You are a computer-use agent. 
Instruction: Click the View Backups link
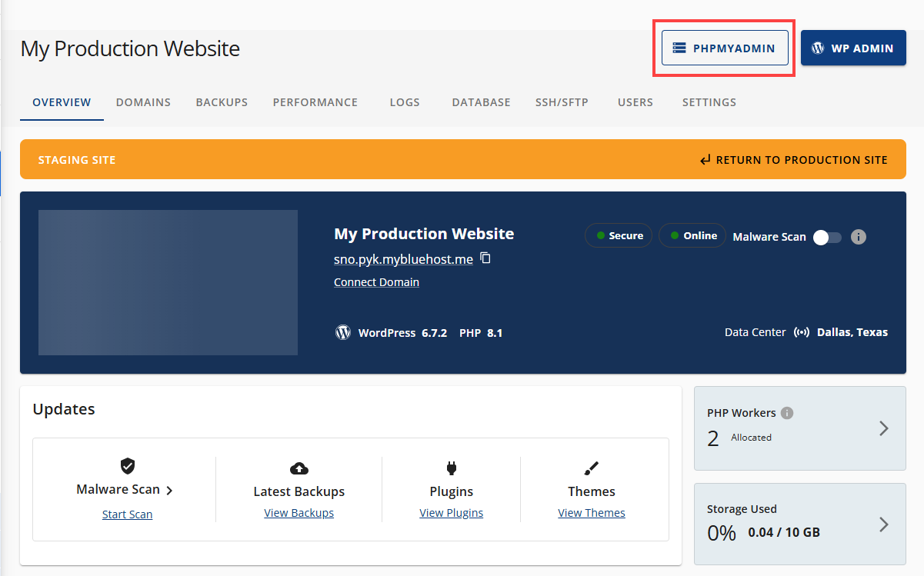click(x=299, y=513)
